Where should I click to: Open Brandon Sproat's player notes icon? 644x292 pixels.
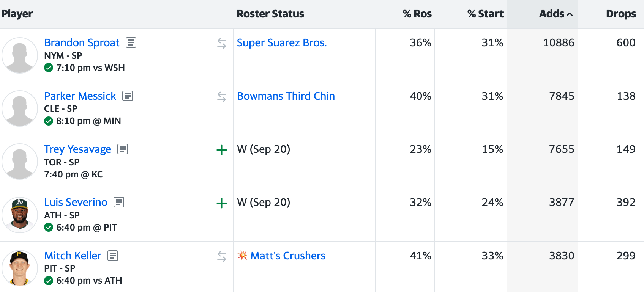(131, 42)
